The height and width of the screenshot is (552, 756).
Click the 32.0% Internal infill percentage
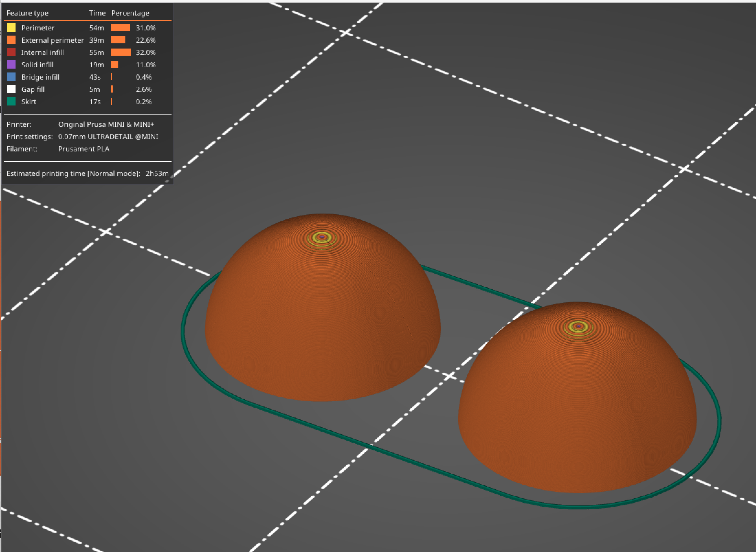146,52
